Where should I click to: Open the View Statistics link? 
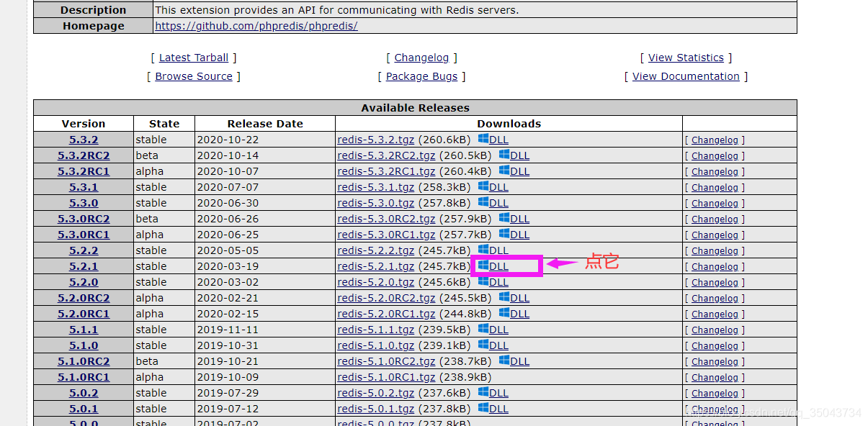coord(686,58)
